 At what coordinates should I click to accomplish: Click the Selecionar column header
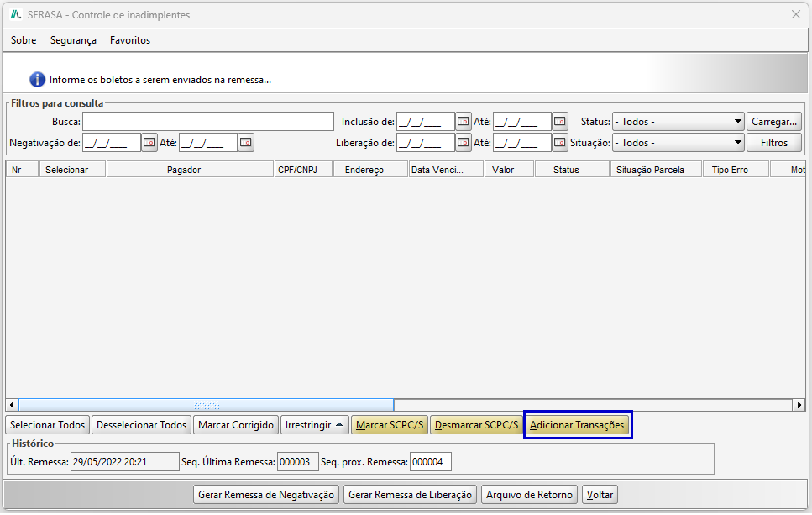tap(72, 170)
